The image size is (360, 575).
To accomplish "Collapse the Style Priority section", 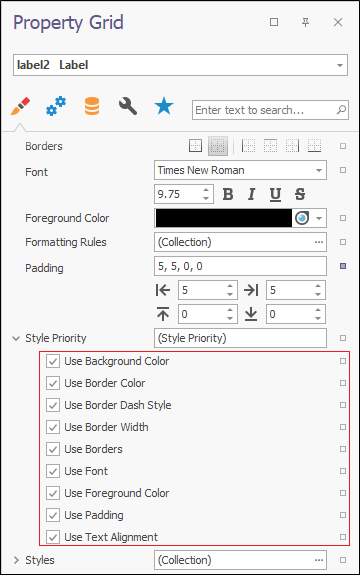I will click(16, 338).
